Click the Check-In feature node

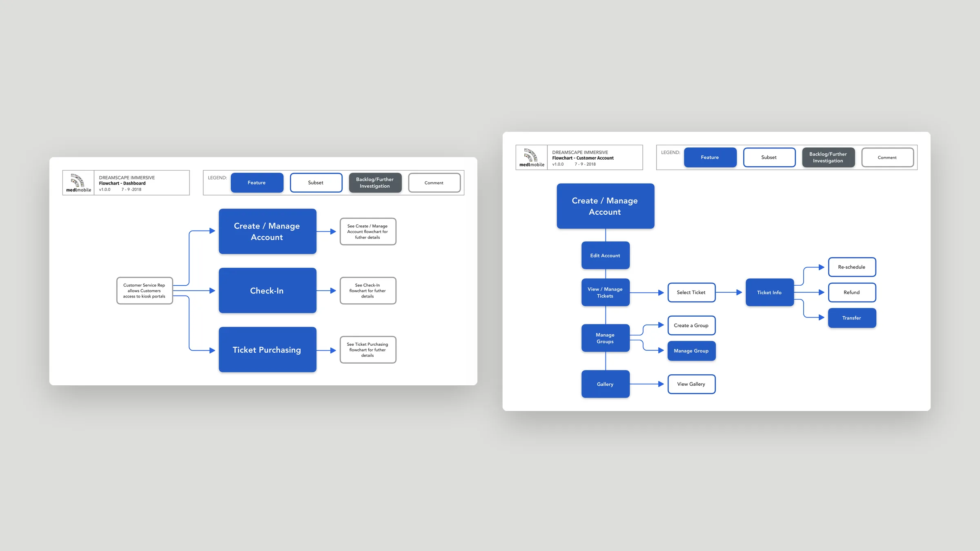point(267,291)
